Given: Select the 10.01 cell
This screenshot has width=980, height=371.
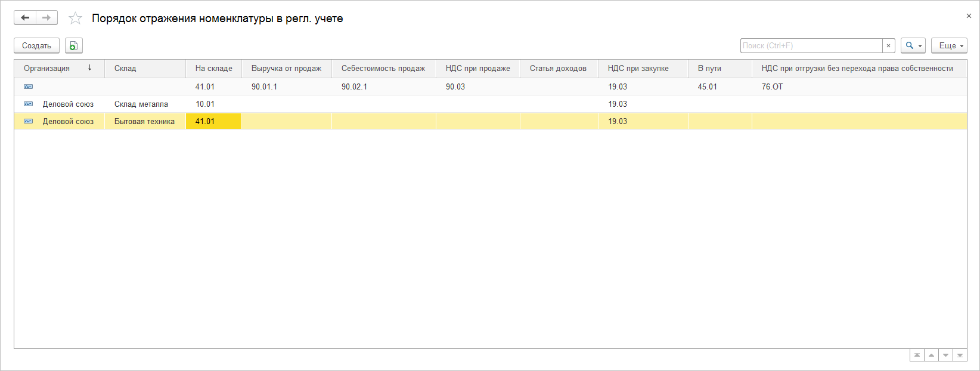Looking at the screenshot, I should pos(213,104).
